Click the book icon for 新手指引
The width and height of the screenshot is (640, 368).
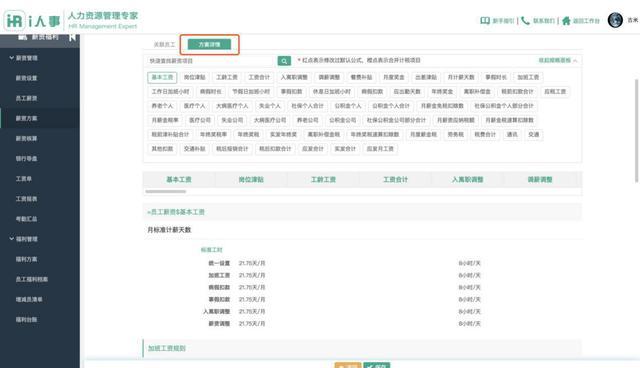coord(485,20)
